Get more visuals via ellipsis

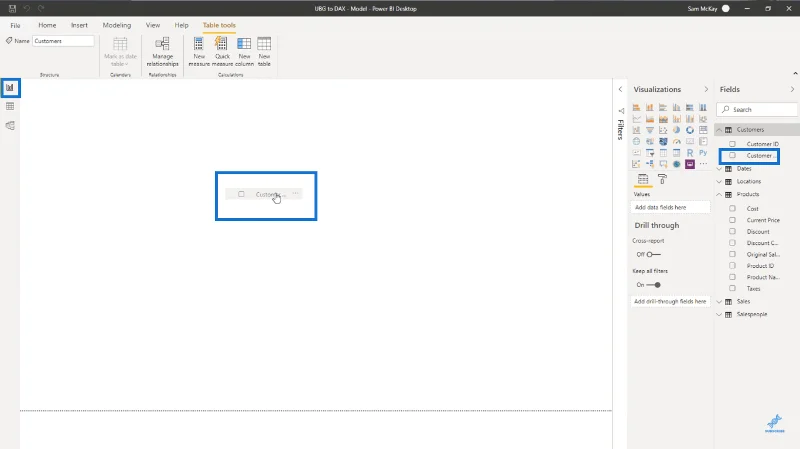[703, 164]
